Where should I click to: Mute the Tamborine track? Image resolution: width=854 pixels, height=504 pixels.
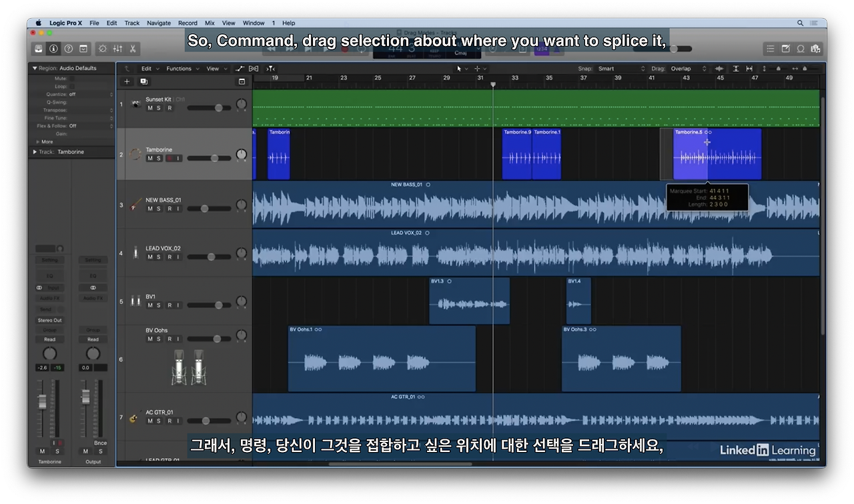tap(149, 159)
